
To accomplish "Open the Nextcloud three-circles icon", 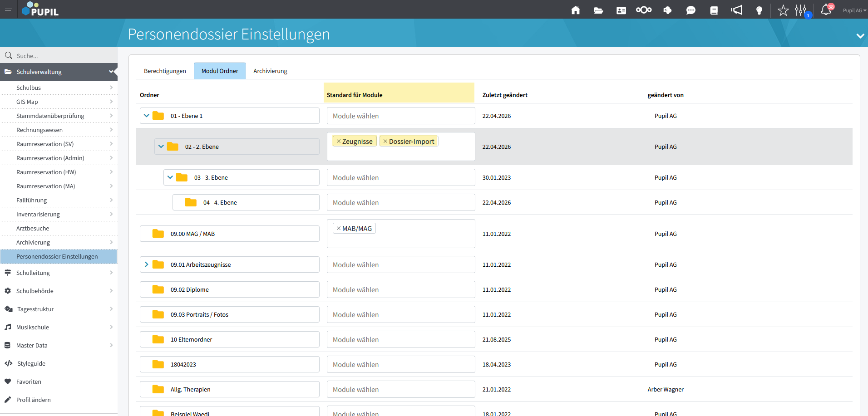I will pyautogui.click(x=643, y=10).
